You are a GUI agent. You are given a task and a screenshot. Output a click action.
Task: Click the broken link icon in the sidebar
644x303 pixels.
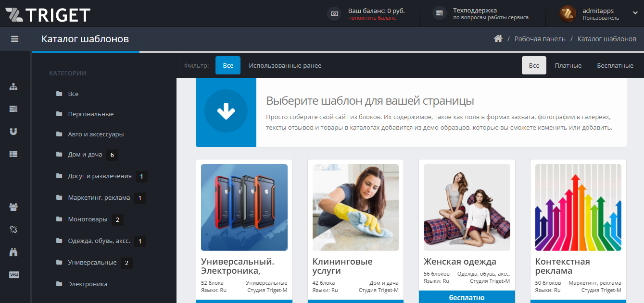(x=13, y=229)
